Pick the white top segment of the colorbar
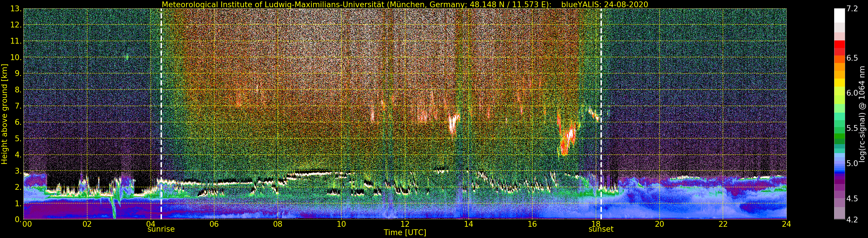 click(839, 15)
